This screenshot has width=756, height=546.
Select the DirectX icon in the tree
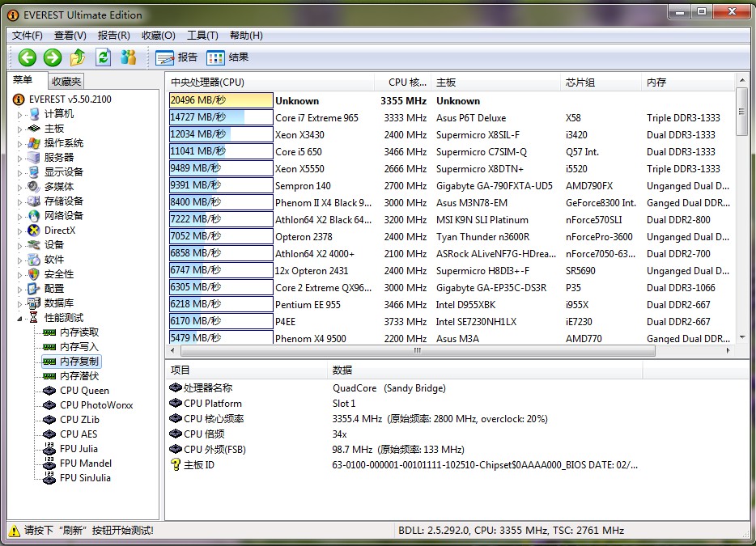click(x=34, y=231)
